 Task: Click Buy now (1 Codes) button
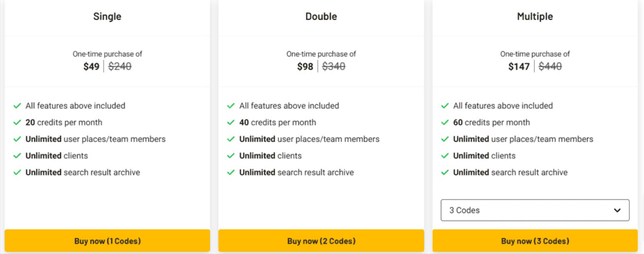tap(107, 241)
